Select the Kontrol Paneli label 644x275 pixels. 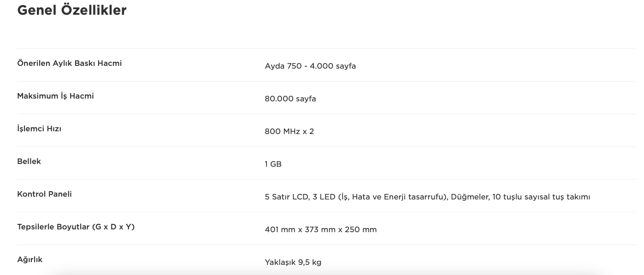pyautogui.click(x=45, y=194)
